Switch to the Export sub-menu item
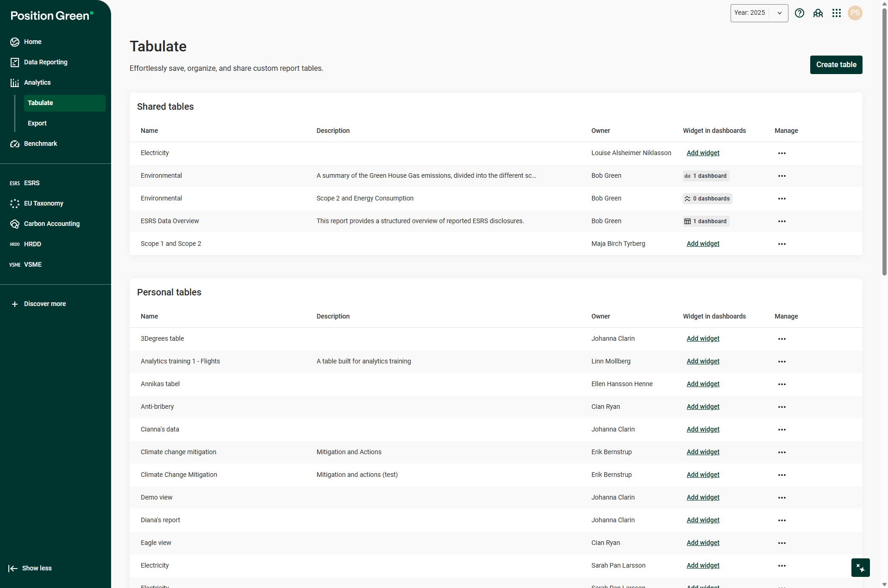 pyautogui.click(x=37, y=123)
